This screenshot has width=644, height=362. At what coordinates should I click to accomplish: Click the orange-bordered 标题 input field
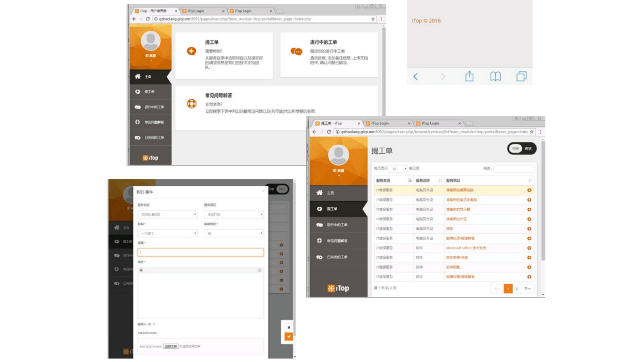click(200, 252)
